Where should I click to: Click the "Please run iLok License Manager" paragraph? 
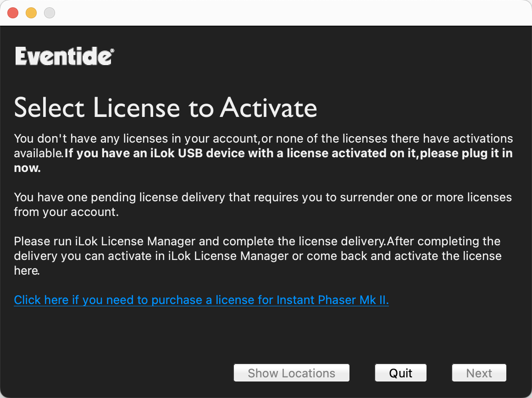click(258, 256)
